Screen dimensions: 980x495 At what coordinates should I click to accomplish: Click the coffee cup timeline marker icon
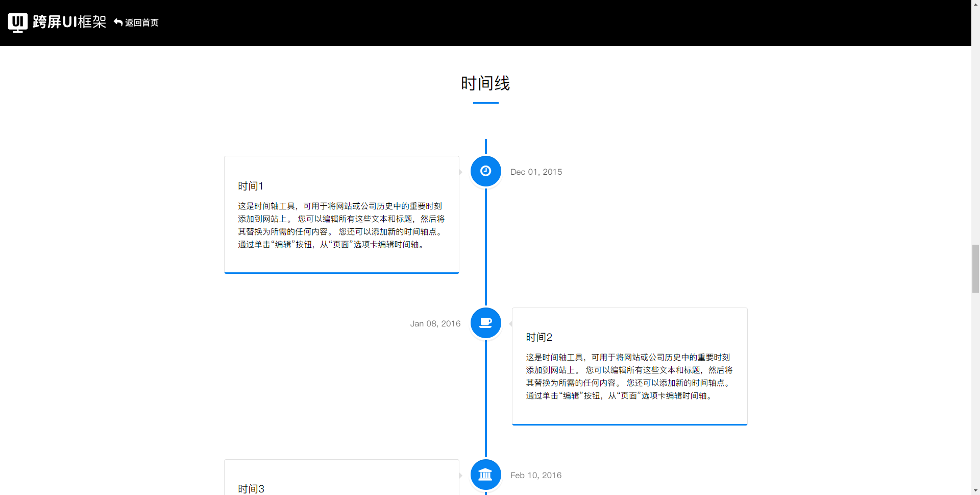[486, 323]
